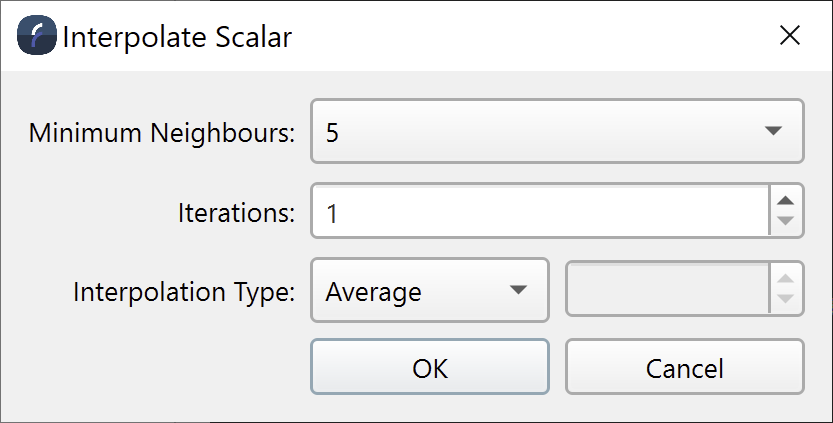Click the Average text in Interpolation Type
The height and width of the screenshot is (423, 833).
pos(373,292)
